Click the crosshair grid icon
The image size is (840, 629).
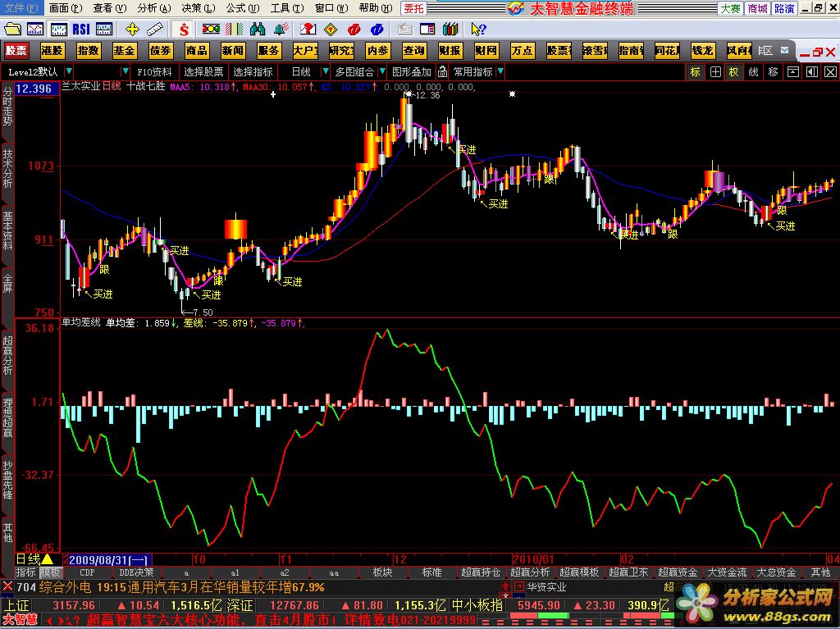pos(715,72)
